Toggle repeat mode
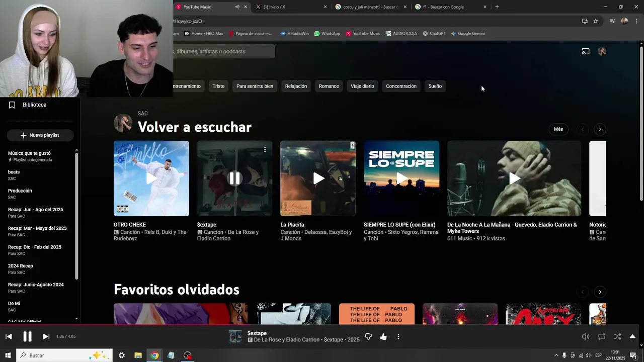This screenshot has width=644, height=362. (x=602, y=336)
